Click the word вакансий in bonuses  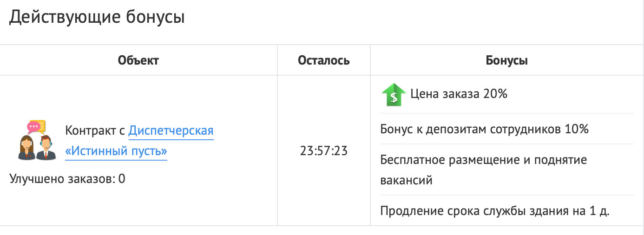407,180
